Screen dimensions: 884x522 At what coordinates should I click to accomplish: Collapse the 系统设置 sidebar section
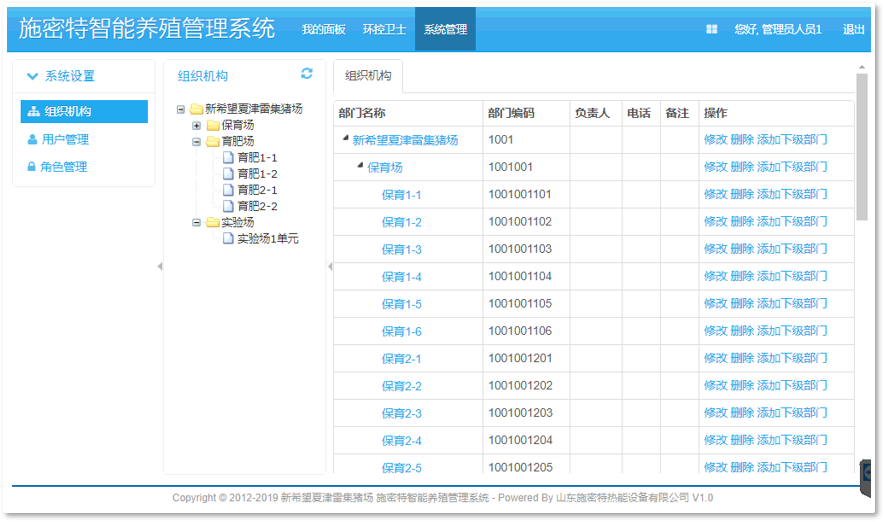click(x=33, y=76)
